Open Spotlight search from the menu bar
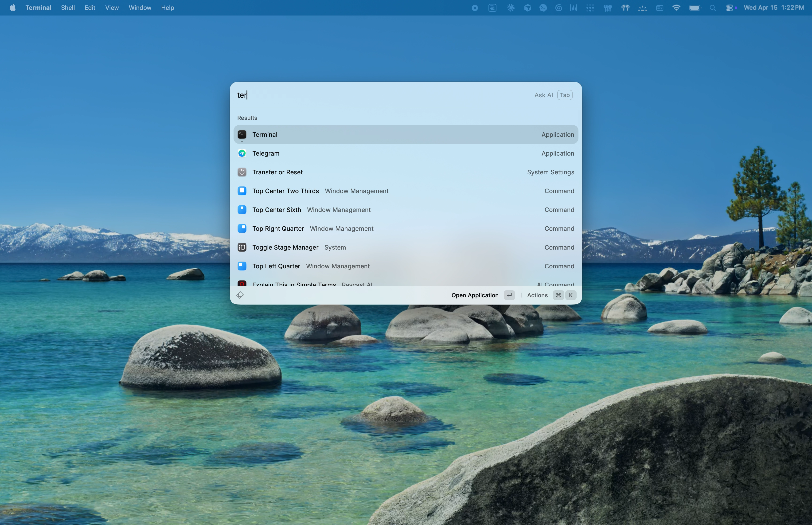Image resolution: width=812 pixels, height=525 pixels. tap(713, 8)
